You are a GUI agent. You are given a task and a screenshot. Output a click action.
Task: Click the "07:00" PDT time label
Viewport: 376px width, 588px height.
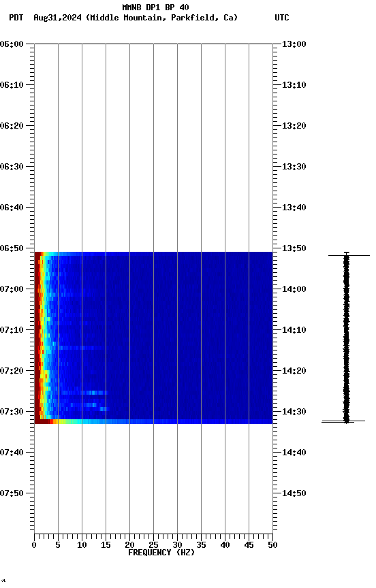coord(12,289)
